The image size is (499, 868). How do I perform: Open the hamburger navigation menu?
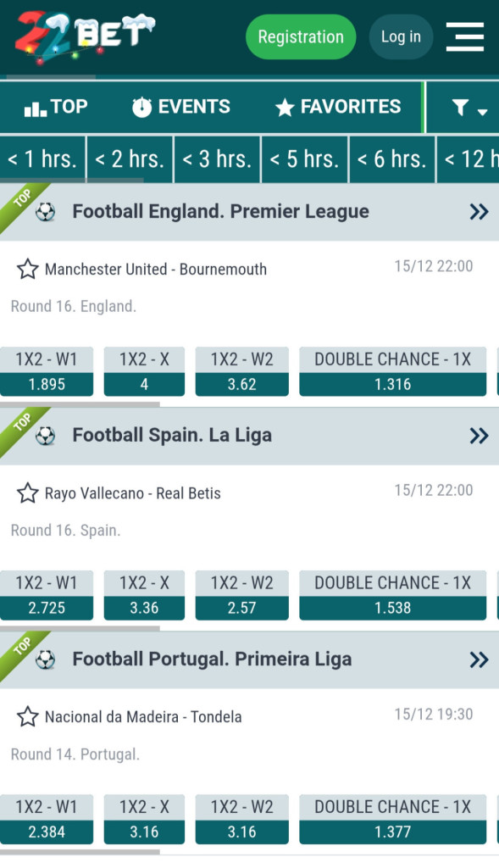tap(464, 37)
